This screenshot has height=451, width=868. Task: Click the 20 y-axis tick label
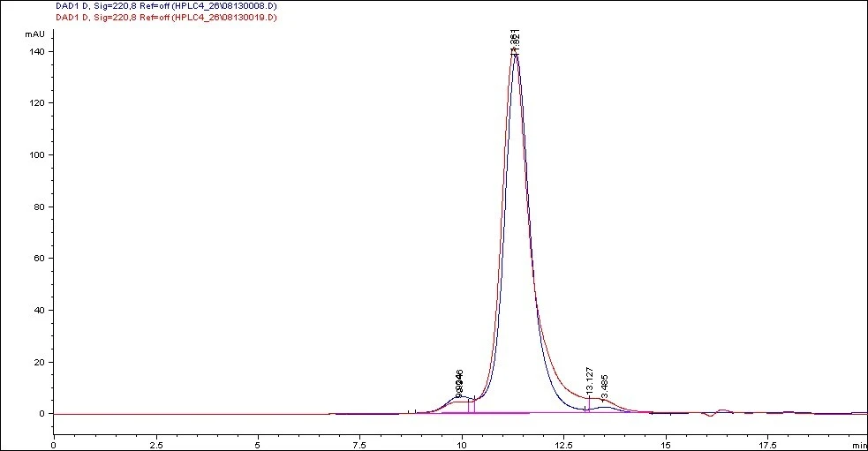pos(40,363)
